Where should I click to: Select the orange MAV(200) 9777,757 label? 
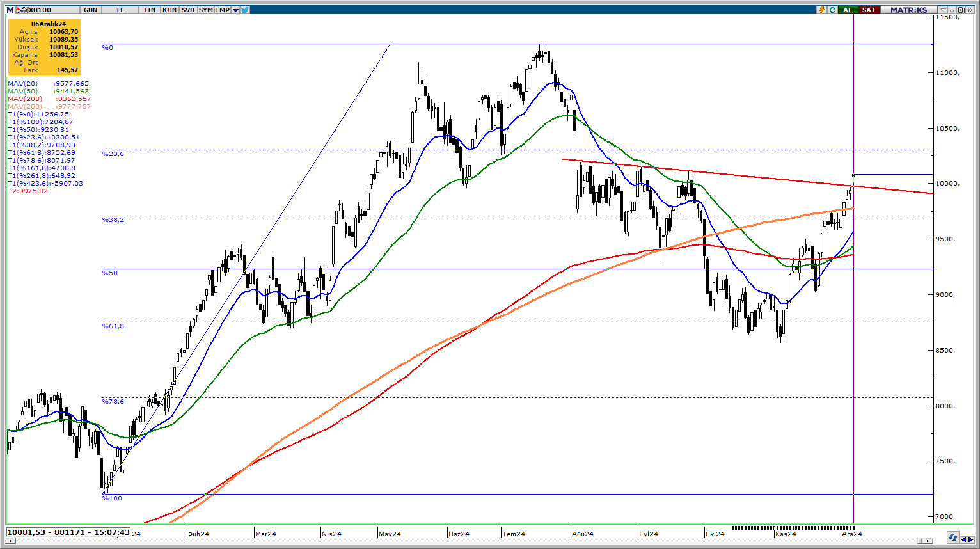[x=49, y=107]
